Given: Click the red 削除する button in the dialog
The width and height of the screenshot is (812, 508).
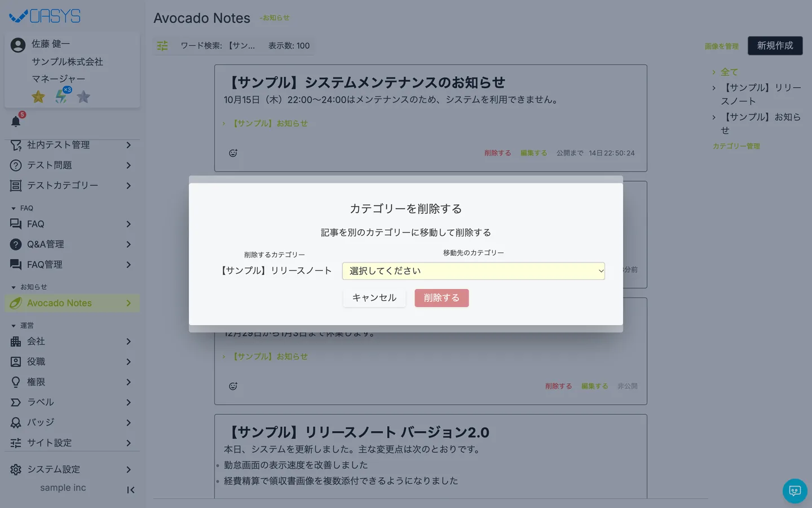Looking at the screenshot, I should (442, 298).
